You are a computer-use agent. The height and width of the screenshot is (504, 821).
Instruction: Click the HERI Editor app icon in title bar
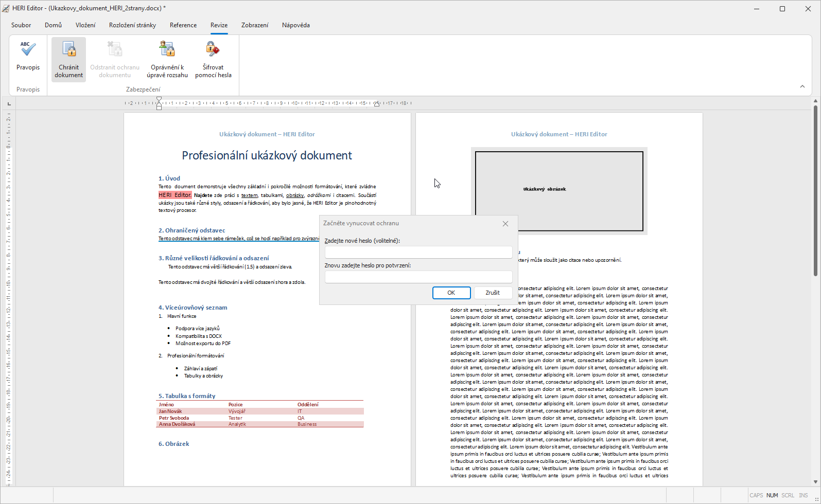6,8
